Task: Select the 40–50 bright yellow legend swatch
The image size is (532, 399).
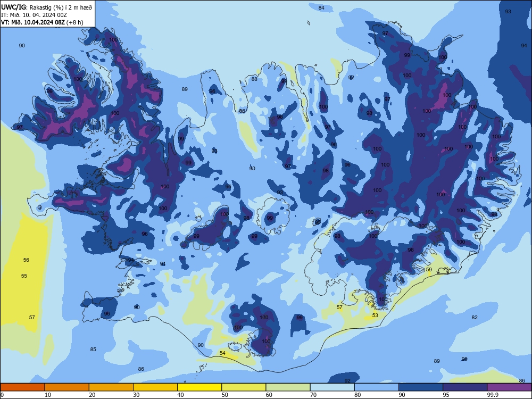Action: 199,387
